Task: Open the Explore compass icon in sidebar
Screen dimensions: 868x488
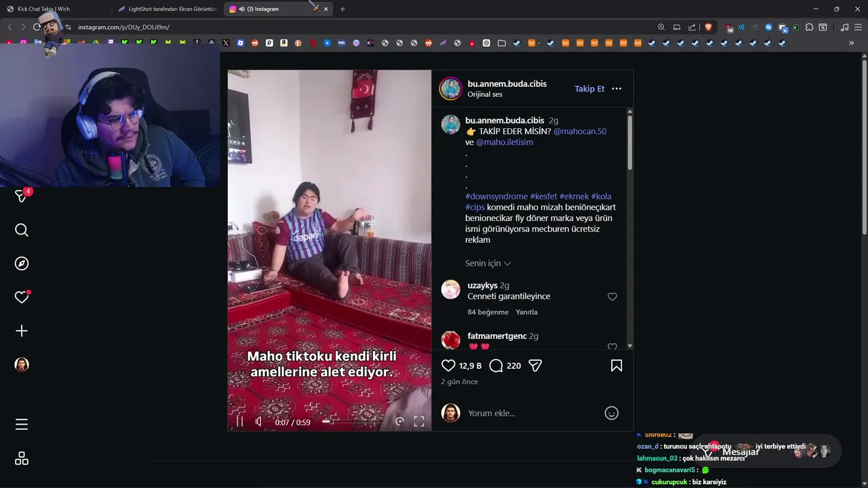Action: click(x=22, y=264)
